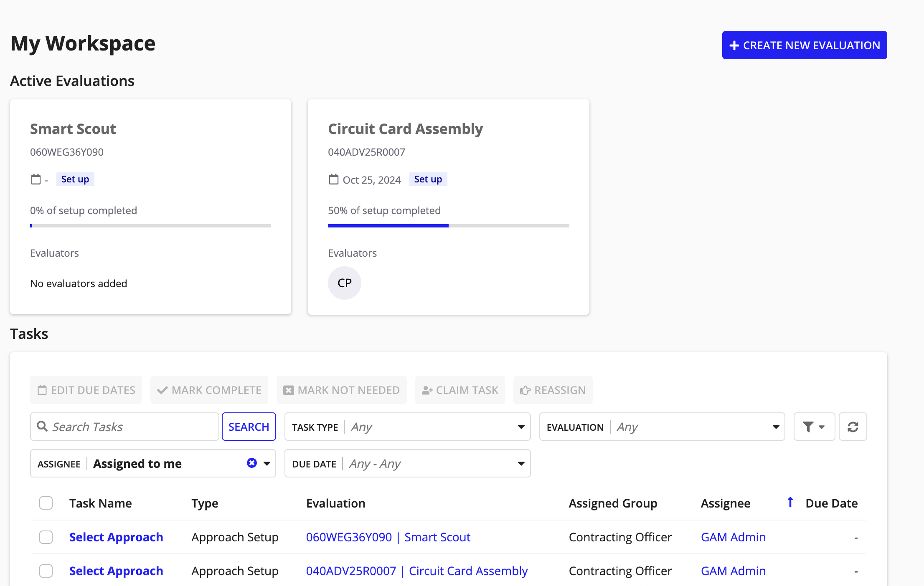Click Edit Due Dates button
Viewport: 924px width, 586px height.
[86, 390]
